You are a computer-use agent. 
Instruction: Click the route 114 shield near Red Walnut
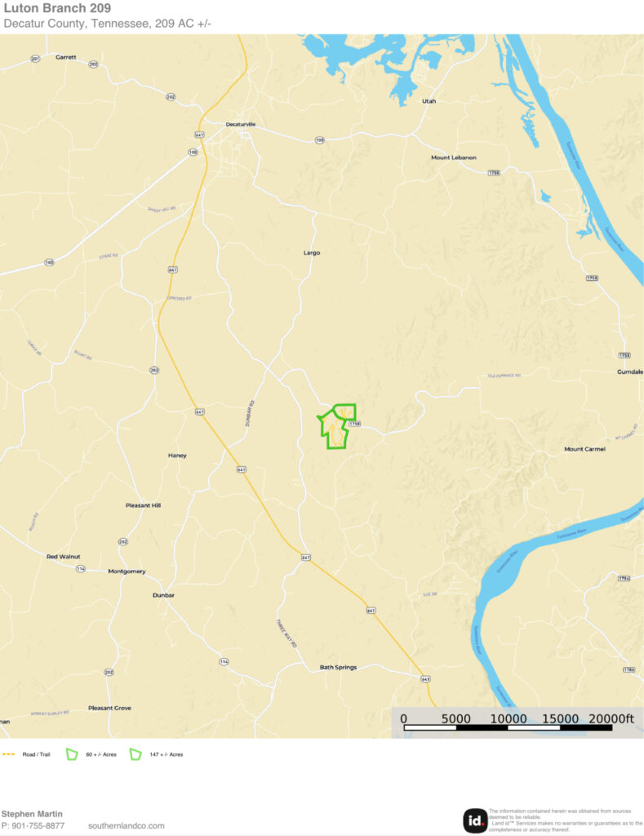tap(81, 569)
